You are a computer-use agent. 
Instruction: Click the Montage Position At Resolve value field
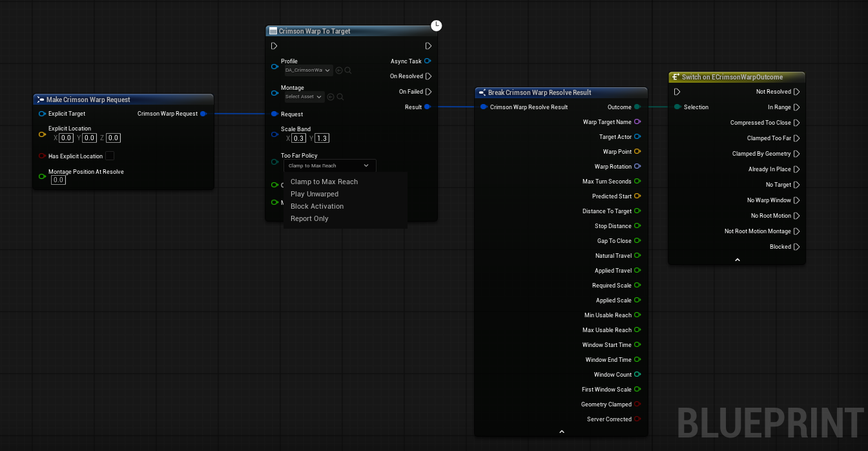pos(58,180)
